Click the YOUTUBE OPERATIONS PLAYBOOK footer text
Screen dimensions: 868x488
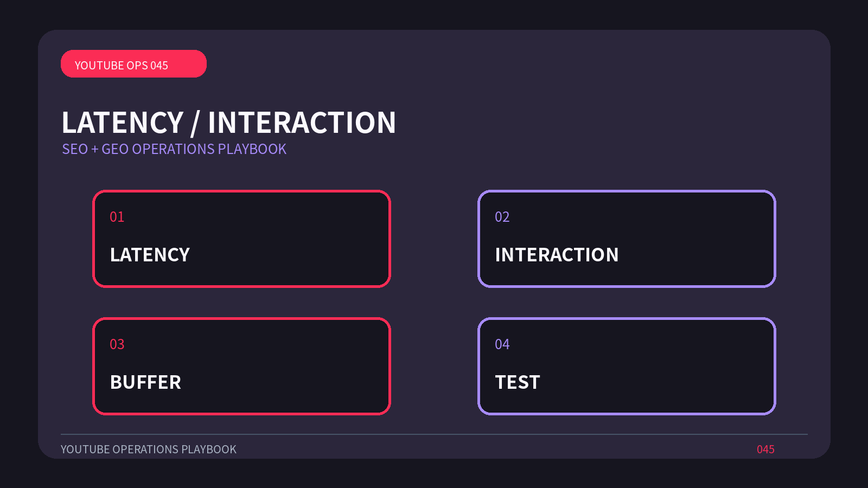click(149, 450)
